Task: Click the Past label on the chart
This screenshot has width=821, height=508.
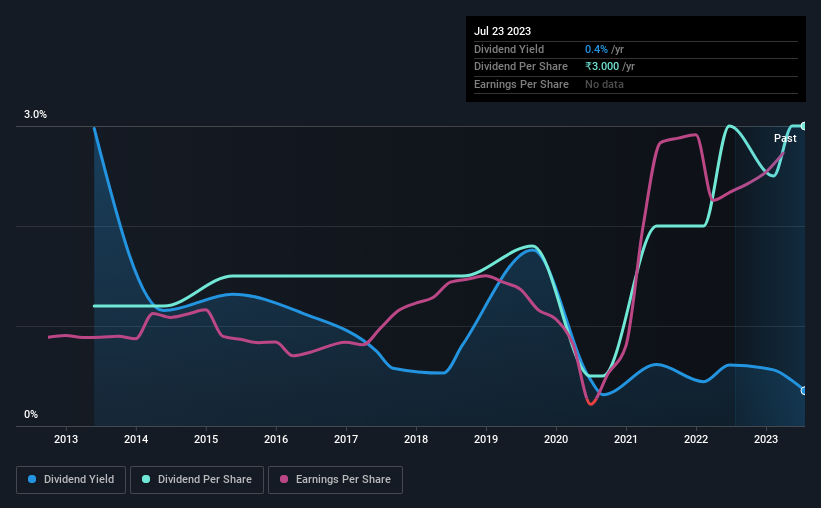Action: [x=785, y=138]
